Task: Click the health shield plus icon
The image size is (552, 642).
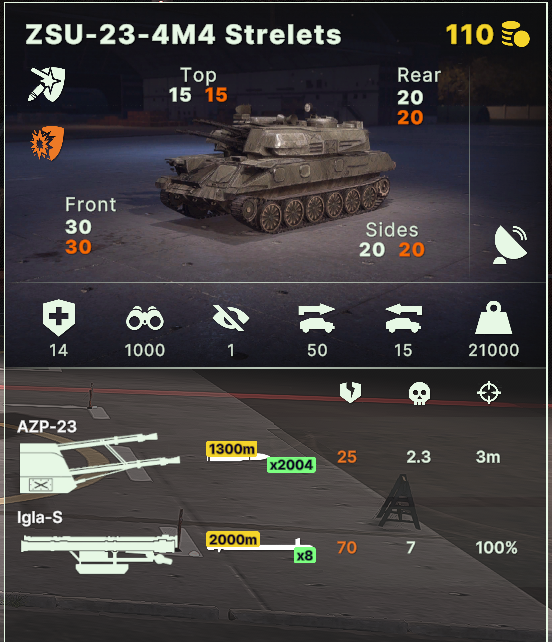Action: 59,318
